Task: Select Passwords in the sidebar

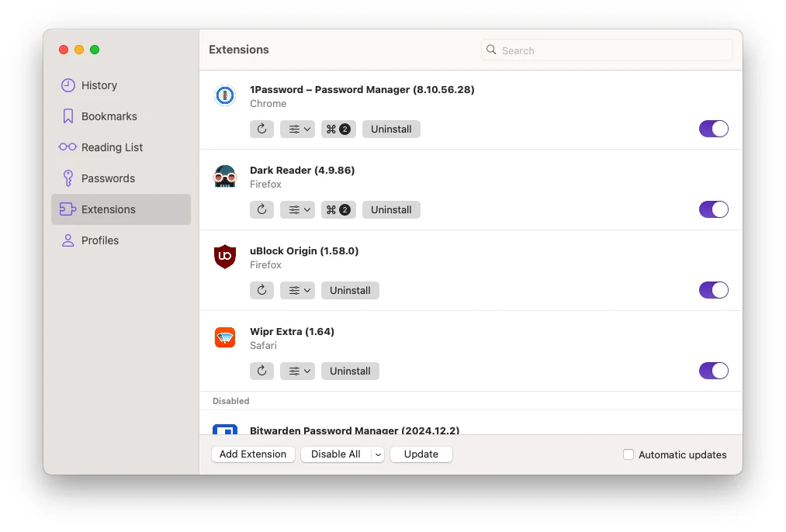Action: coord(108,178)
